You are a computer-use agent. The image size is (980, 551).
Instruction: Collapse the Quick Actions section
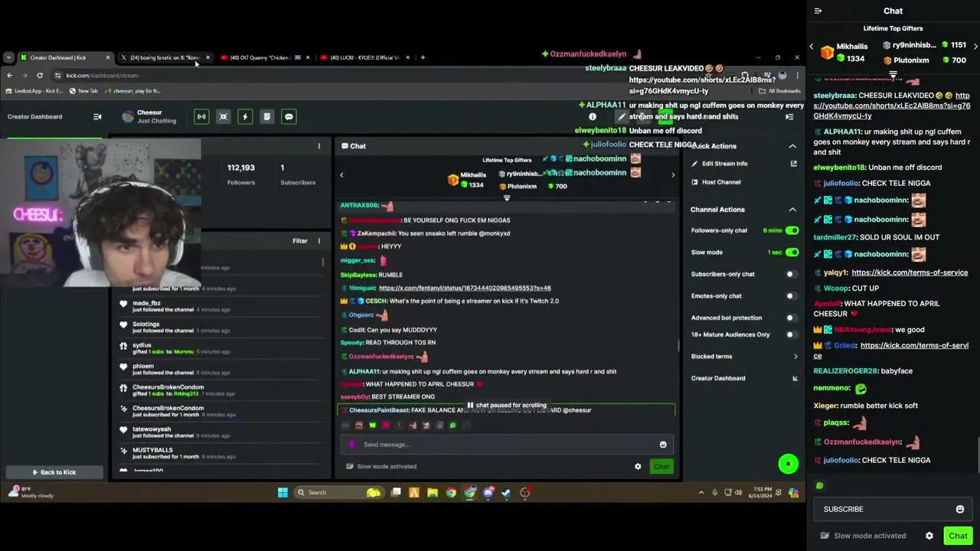[792, 146]
